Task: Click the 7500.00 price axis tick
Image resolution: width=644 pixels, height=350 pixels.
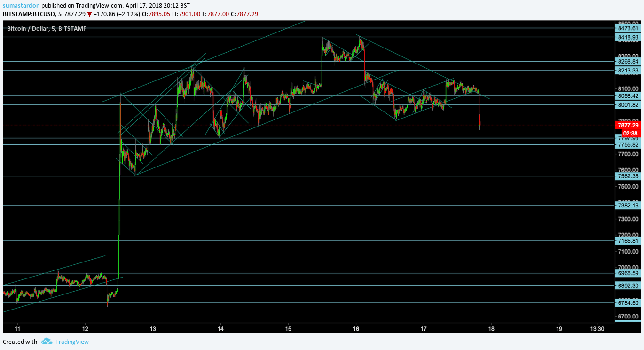Action: coord(628,186)
